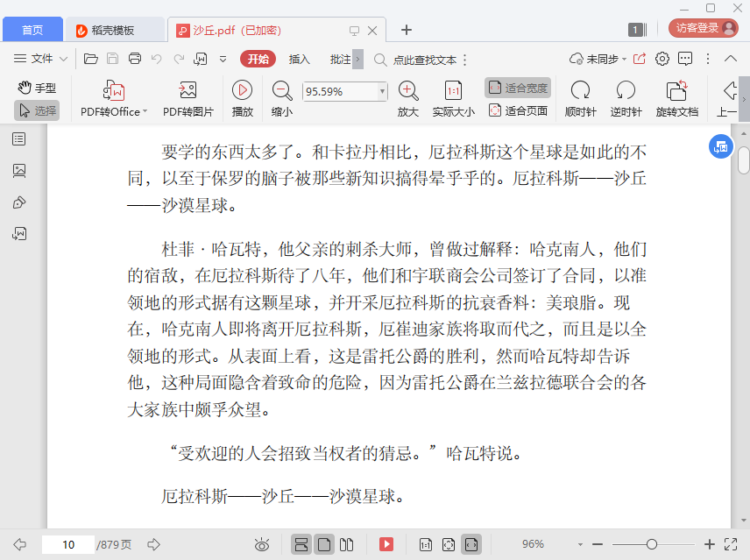Toggle eye protection mode icon
This screenshot has height=560, width=750.
coord(262,544)
